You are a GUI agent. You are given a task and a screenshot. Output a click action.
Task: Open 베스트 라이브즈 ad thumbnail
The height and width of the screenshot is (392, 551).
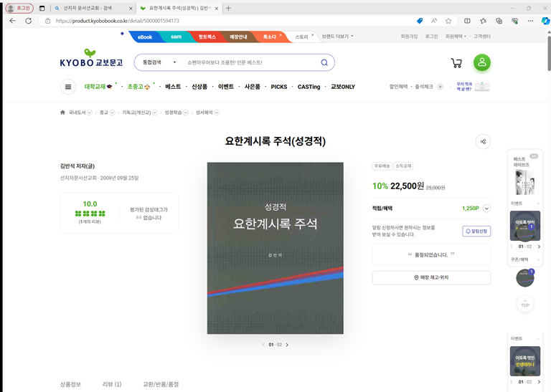coord(524,182)
